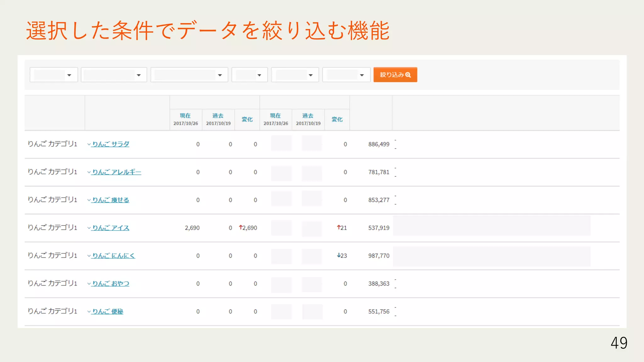Screen dimensions: 644x362
Task: Click the ↓23 change value
Action: coord(342,256)
